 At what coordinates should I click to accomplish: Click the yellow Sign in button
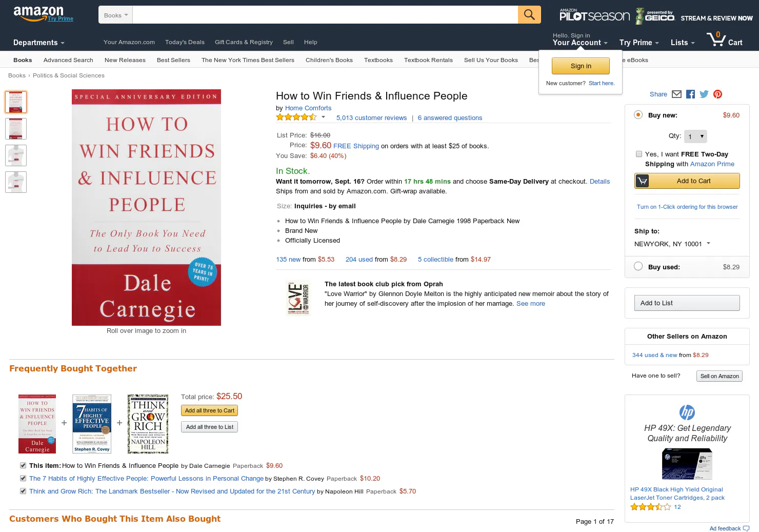[x=581, y=66]
